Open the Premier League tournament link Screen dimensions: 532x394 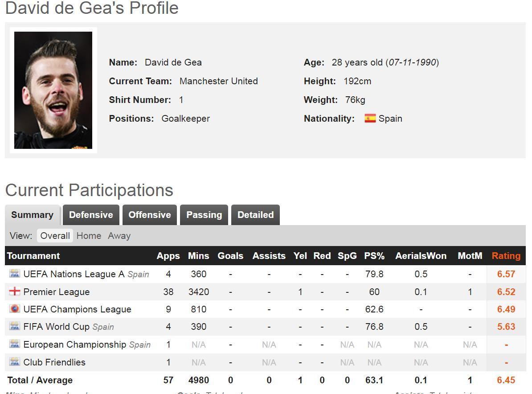[x=57, y=292]
